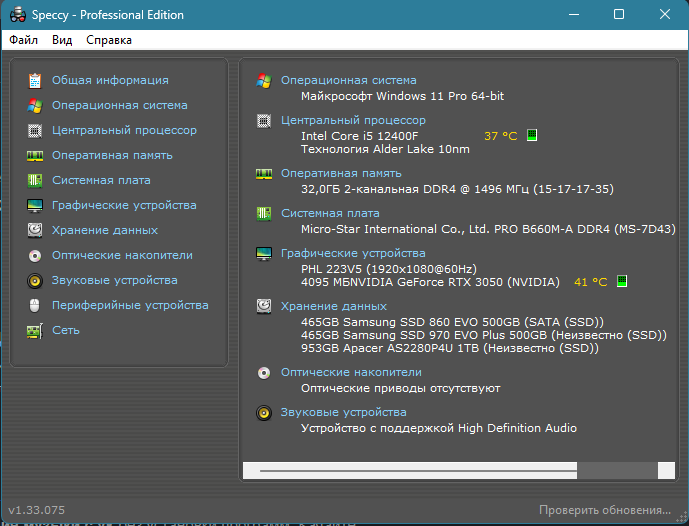Screen dimensions: 689x526
Task: Click the green CPU temperature indicator icon
Action: pyautogui.click(x=532, y=135)
